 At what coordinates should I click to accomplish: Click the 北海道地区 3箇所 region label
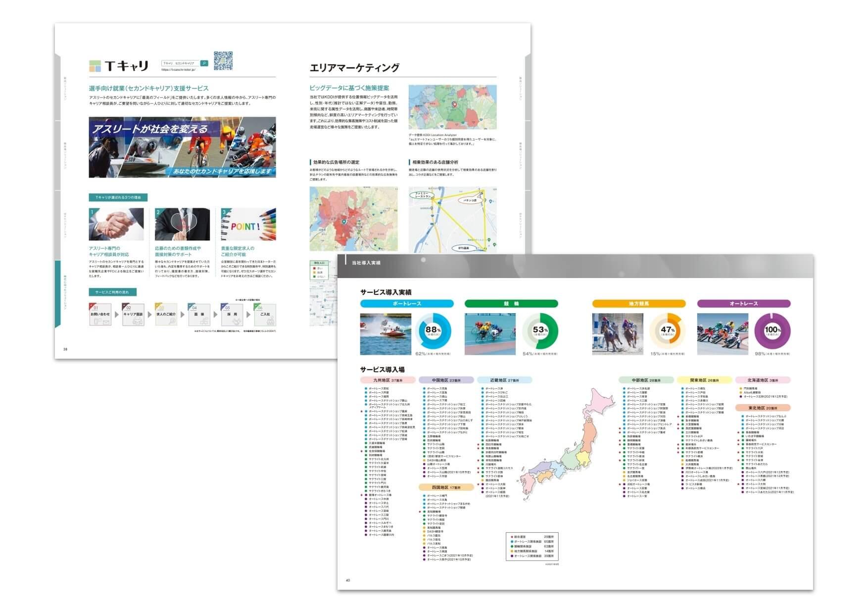click(763, 380)
